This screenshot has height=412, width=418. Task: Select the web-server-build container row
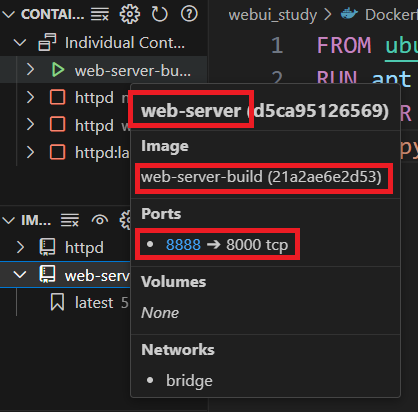point(103,70)
